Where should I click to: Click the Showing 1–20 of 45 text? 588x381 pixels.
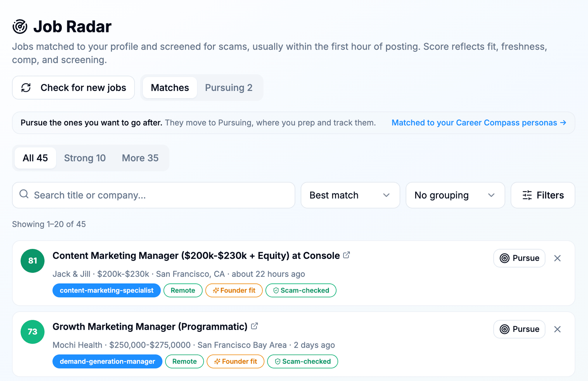tap(49, 224)
